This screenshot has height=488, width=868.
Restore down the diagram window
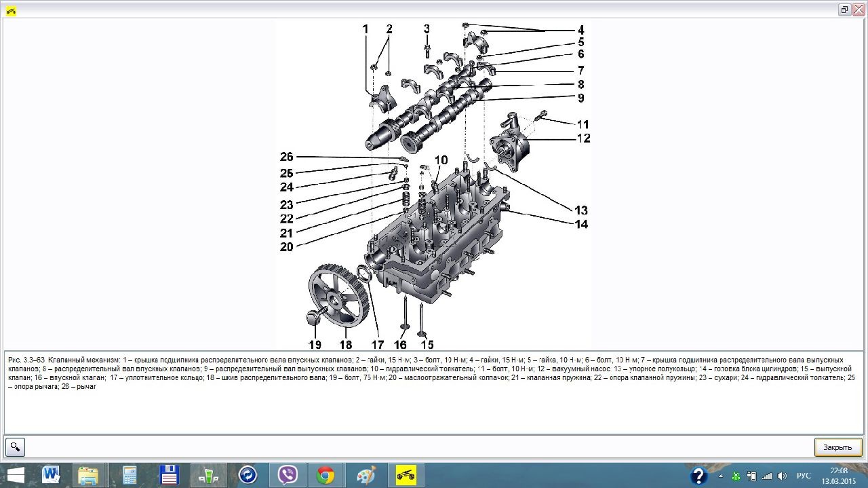(x=844, y=10)
